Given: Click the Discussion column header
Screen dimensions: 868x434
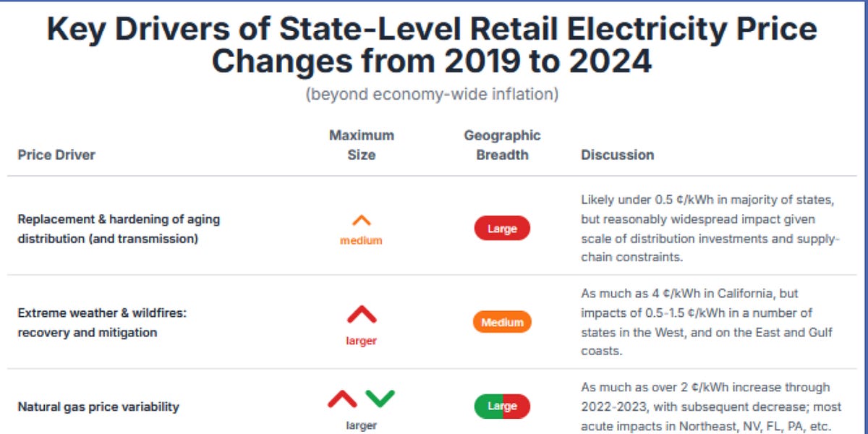Looking at the screenshot, I should 617,155.
